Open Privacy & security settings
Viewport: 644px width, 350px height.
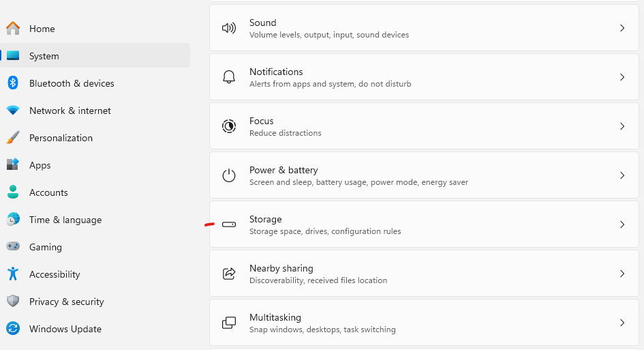pos(66,302)
